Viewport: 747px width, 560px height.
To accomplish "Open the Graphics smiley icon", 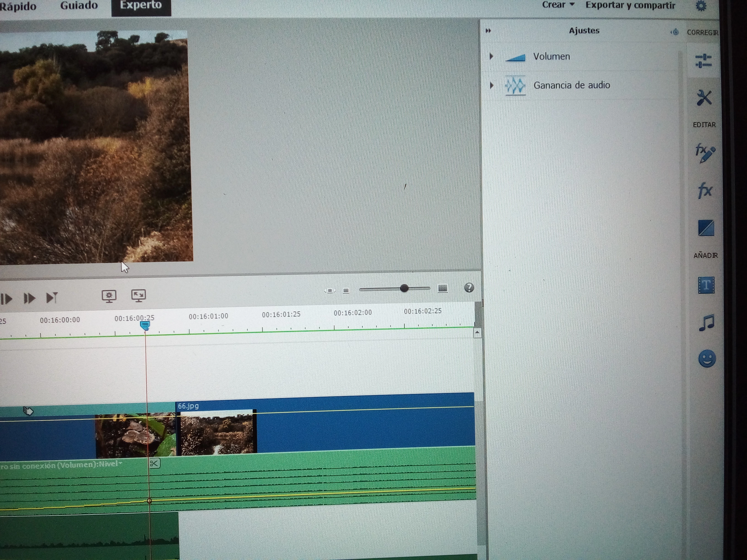I will [707, 358].
